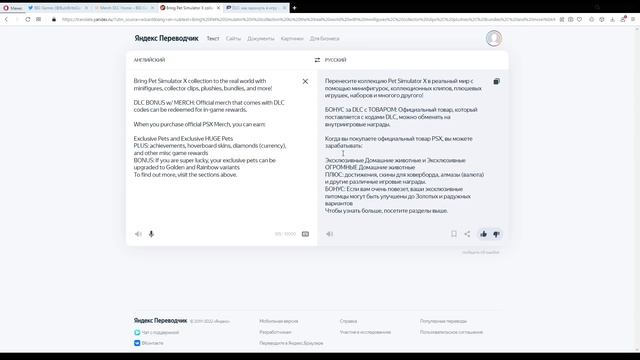Listen to the English source text
Image resolution: width=640 pixels, height=360 pixels.
point(138,234)
